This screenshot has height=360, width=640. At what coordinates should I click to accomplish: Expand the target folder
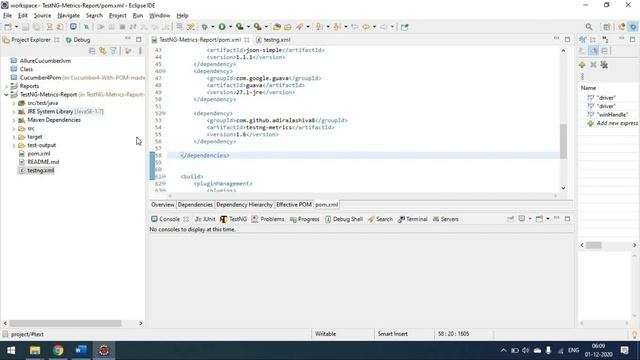(x=13, y=137)
